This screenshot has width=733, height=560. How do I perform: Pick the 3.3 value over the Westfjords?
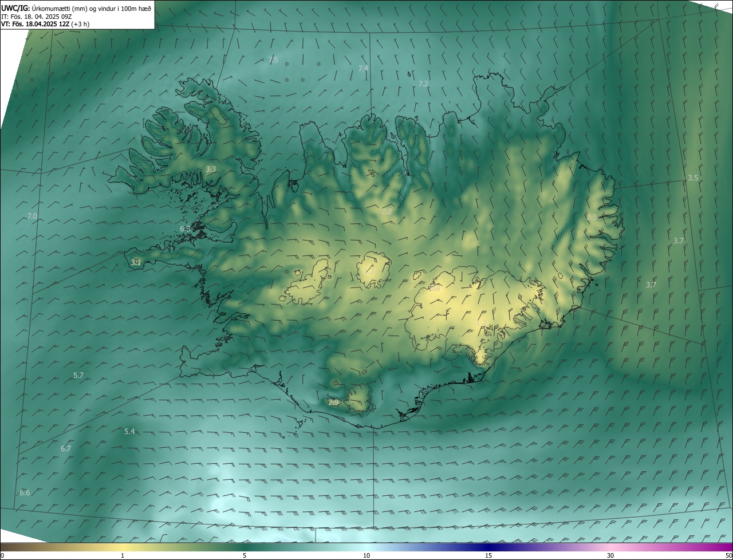pyautogui.click(x=211, y=169)
